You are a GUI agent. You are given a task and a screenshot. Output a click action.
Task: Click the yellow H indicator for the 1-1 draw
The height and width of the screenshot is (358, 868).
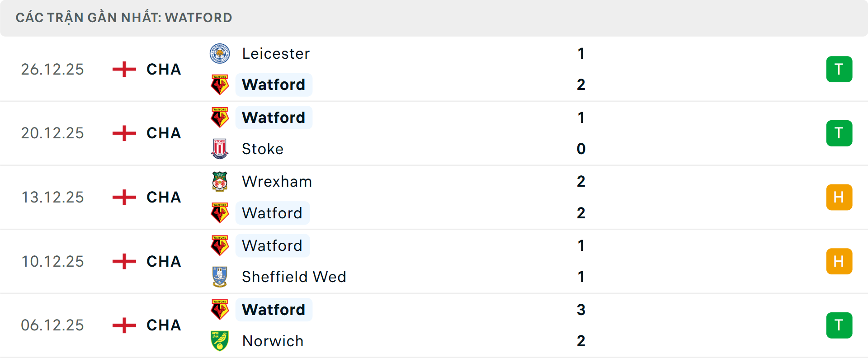coord(839,261)
